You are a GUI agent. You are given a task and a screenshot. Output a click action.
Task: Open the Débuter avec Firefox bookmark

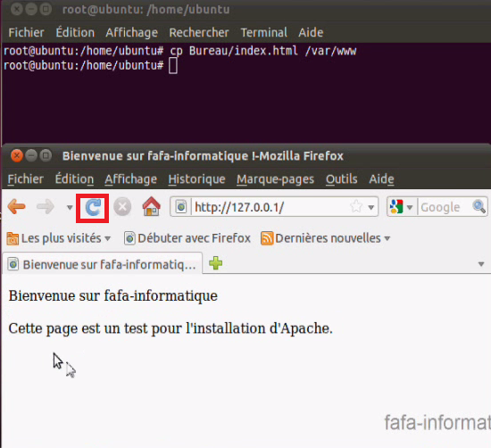click(x=187, y=238)
